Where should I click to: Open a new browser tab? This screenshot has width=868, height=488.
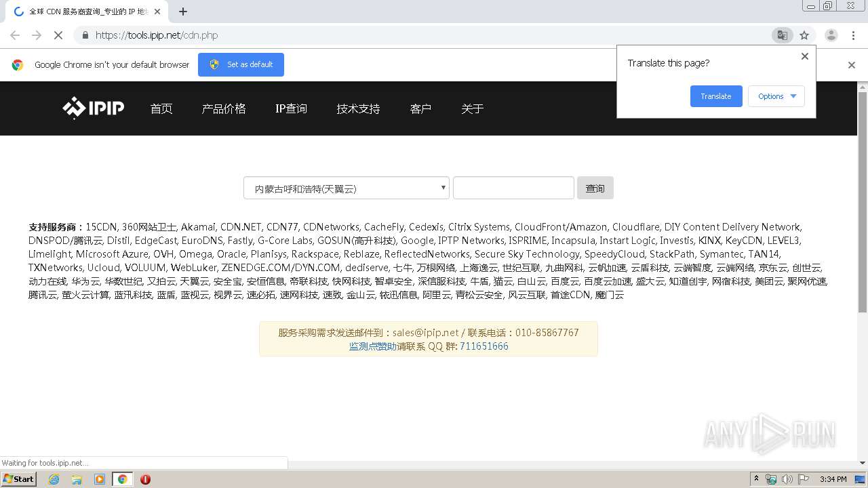click(183, 12)
